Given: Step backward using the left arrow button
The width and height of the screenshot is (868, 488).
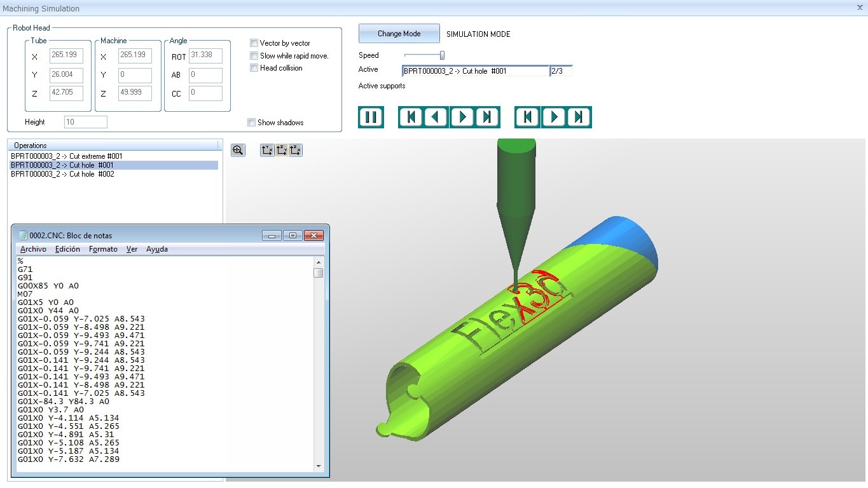Looking at the screenshot, I should [436, 118].
